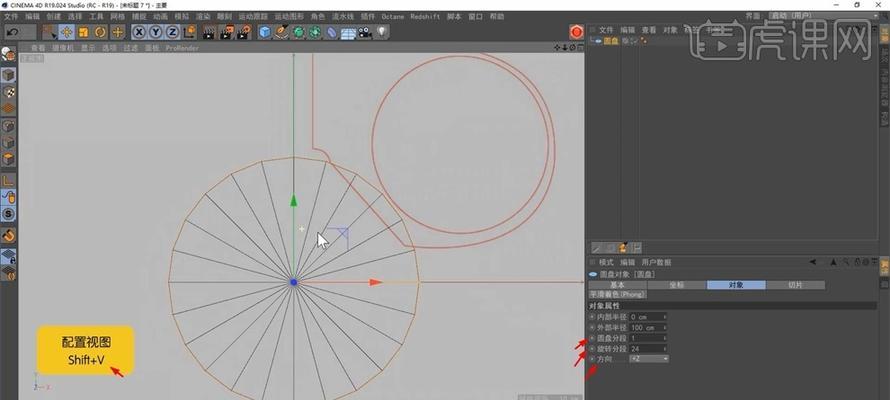Click the 外部半径 100 cm field
The image size is (890, 400).
(646, 327)
